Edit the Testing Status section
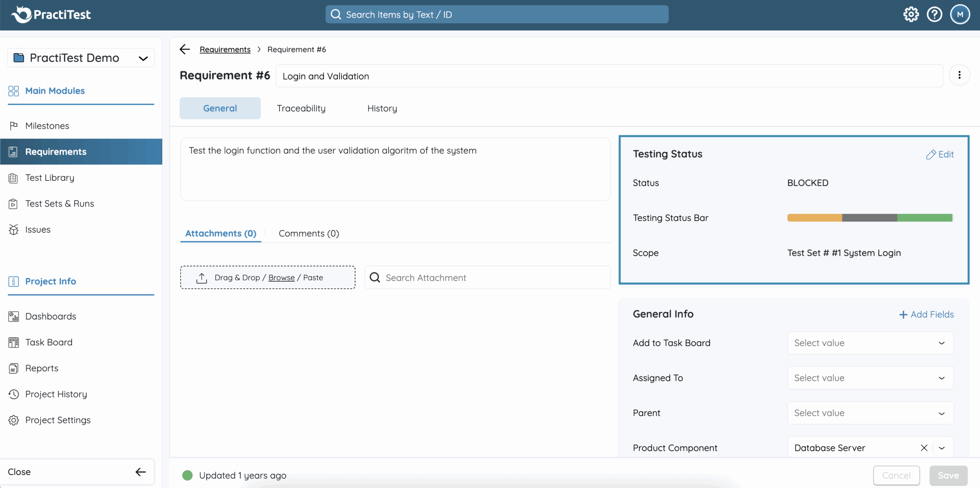 [940, 154]
